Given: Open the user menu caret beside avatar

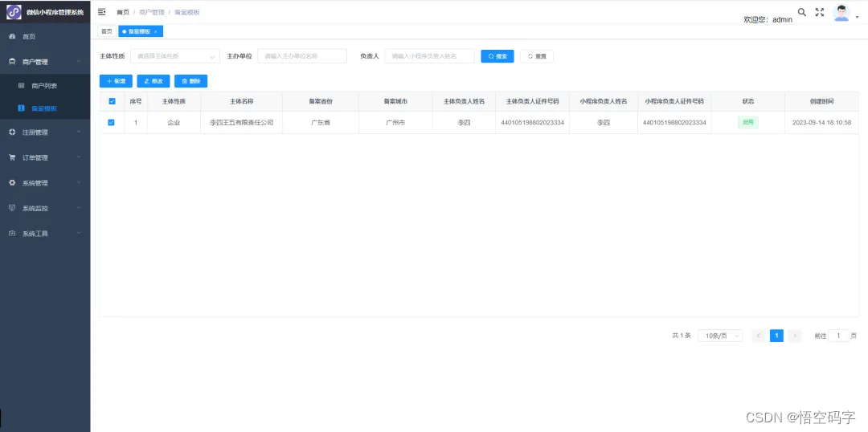Looking at the screenshot, I should coord(858,17).
